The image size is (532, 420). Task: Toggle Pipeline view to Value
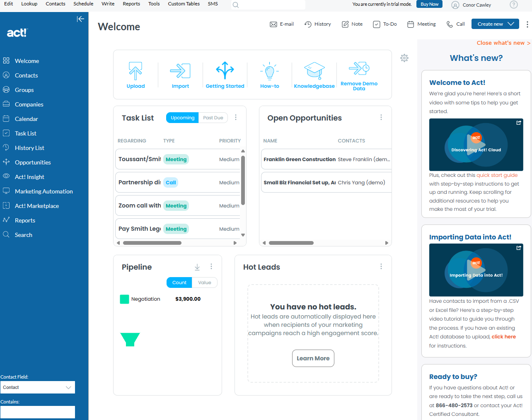(205, 282)
